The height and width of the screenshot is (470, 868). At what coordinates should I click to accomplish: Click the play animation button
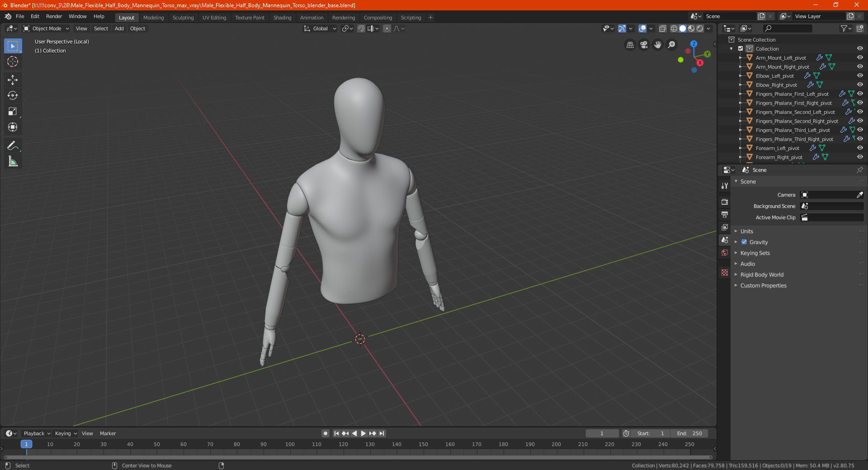coord(363,433)
